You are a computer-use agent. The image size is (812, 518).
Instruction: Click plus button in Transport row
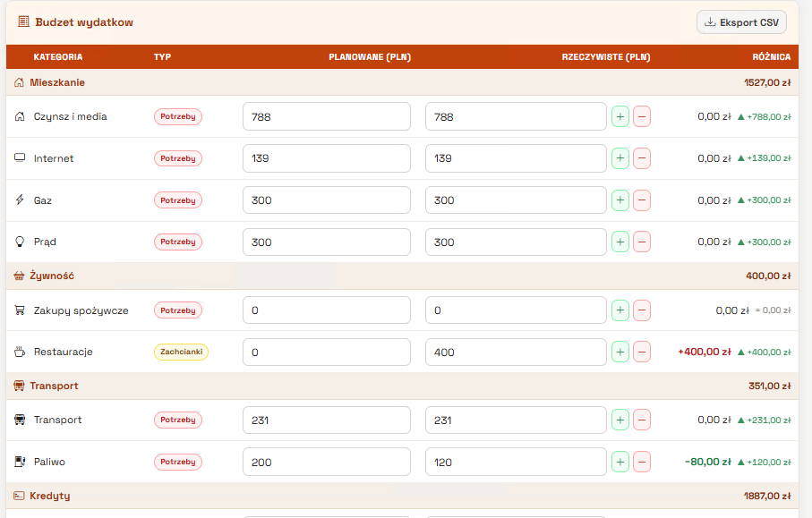click(x=620, y=420)
